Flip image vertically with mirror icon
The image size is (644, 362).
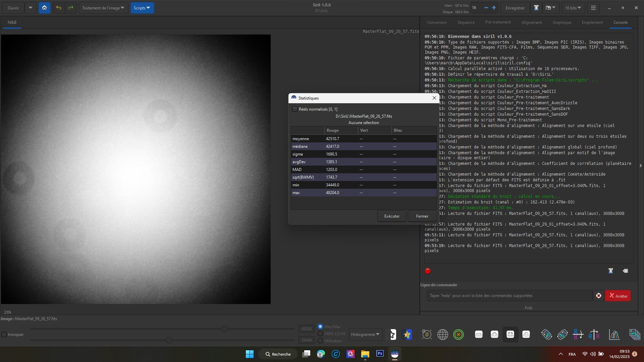[x=578, y=335]
